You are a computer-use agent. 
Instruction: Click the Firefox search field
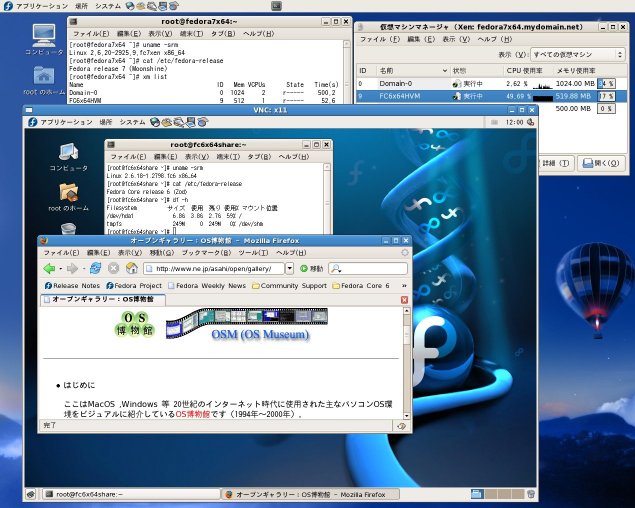pyautogui.click(x=368, y=268)
